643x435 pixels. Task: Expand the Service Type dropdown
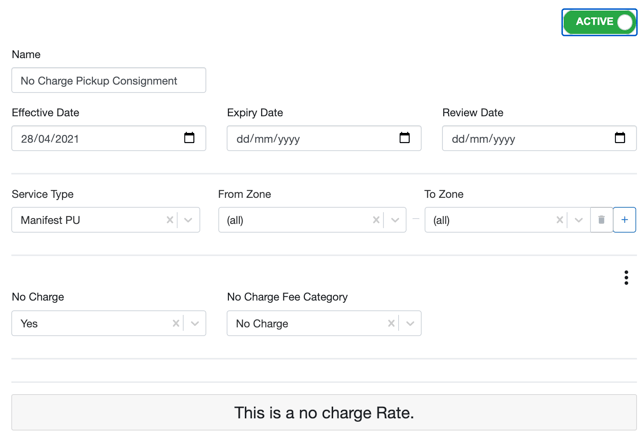pos(189,220)
